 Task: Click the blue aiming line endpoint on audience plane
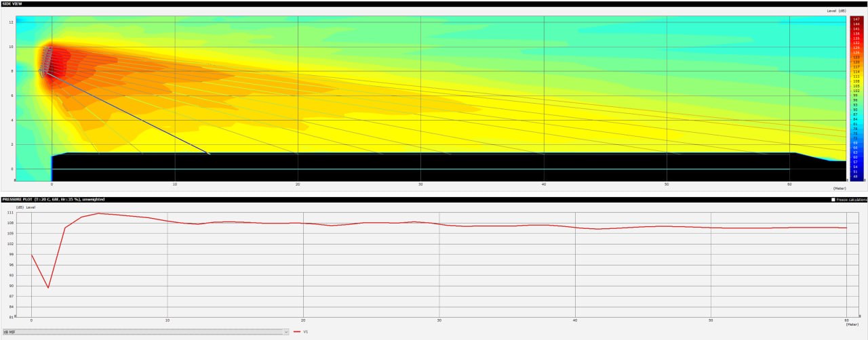(x=209, y=154)
